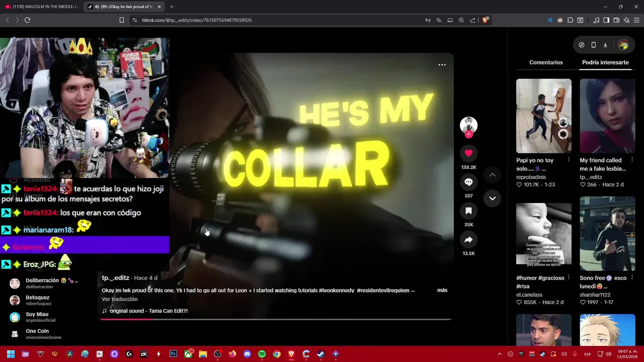Open options for 'Papi yo no toy solo' card
Viewport: 644px width, 362px height.
[569, 159]
